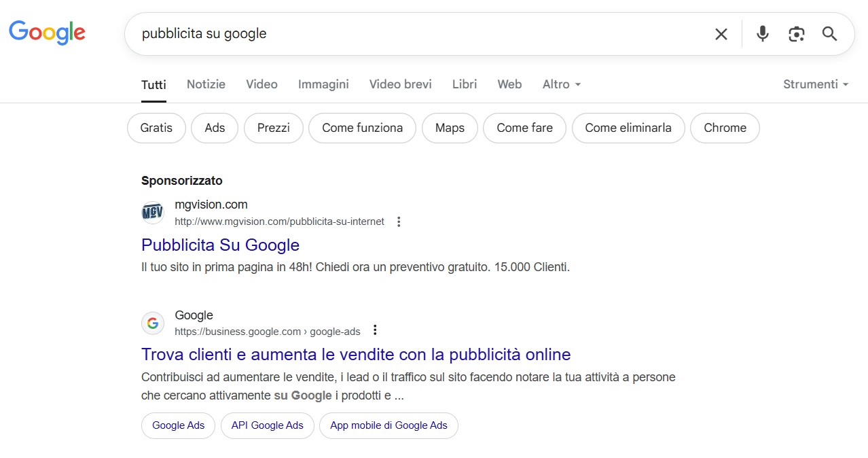Select the Ads filter chip

(215, 128)
